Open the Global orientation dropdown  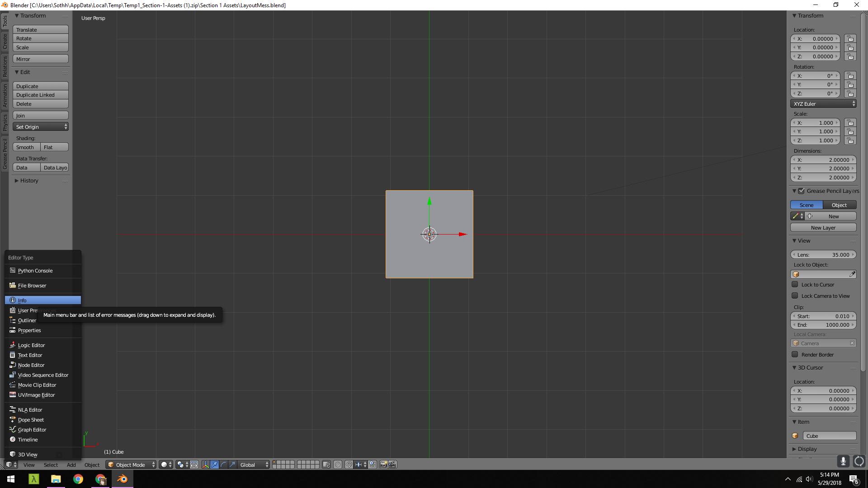coord(254,465)
